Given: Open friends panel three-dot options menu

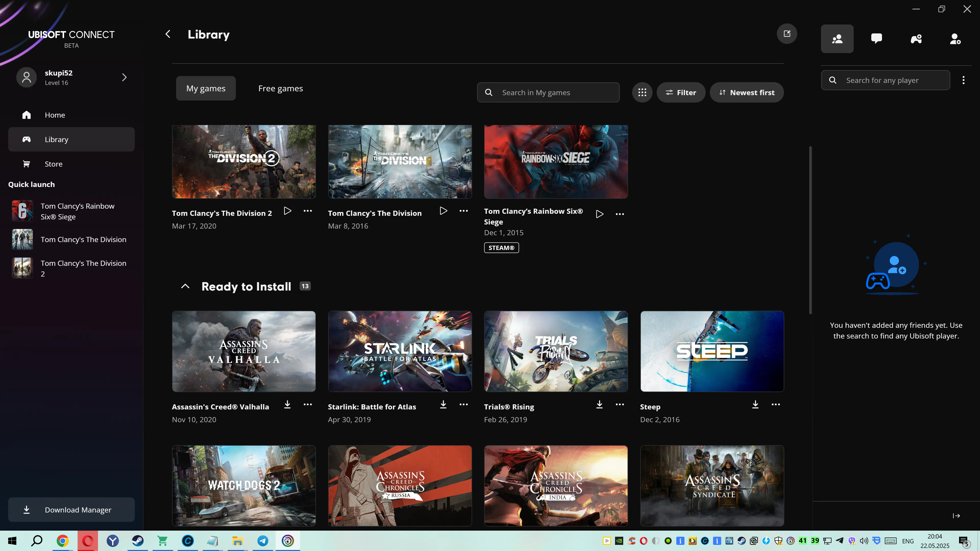Looking at the screenshot, I should coord(963,80).
